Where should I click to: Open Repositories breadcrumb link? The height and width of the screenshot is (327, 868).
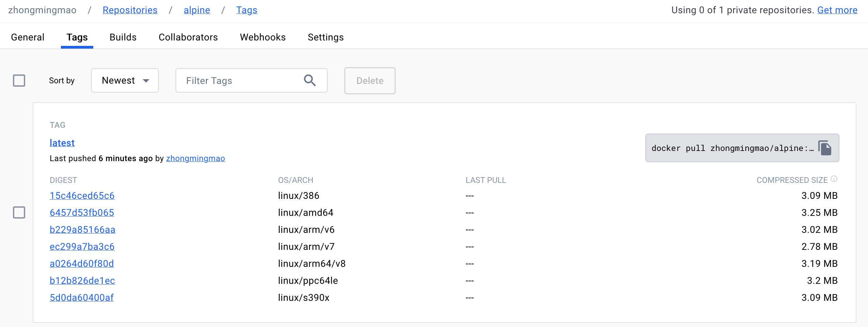click(x=130, y=10)
